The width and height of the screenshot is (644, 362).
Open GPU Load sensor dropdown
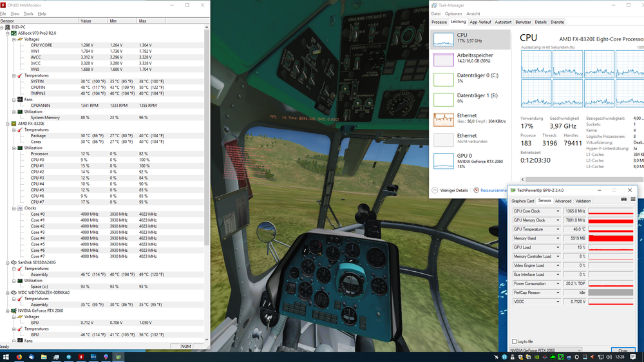coord(558,247)
